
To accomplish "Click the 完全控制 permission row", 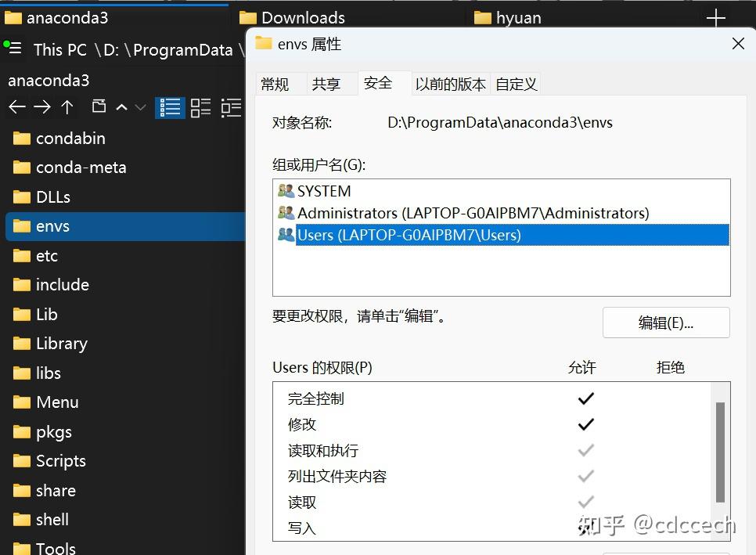I will [x=491, y=398].
